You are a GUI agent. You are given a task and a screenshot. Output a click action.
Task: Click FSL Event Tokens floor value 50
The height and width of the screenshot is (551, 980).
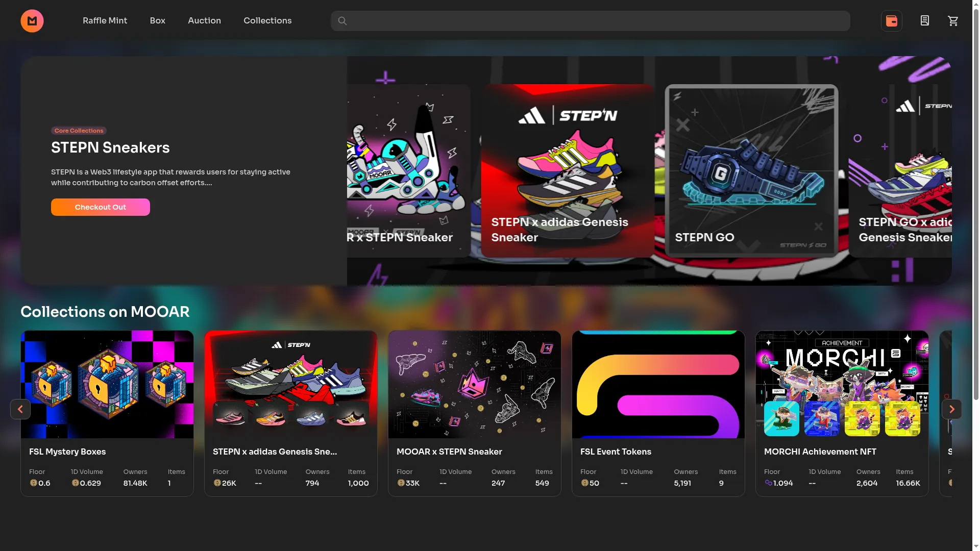coord(594,483)
